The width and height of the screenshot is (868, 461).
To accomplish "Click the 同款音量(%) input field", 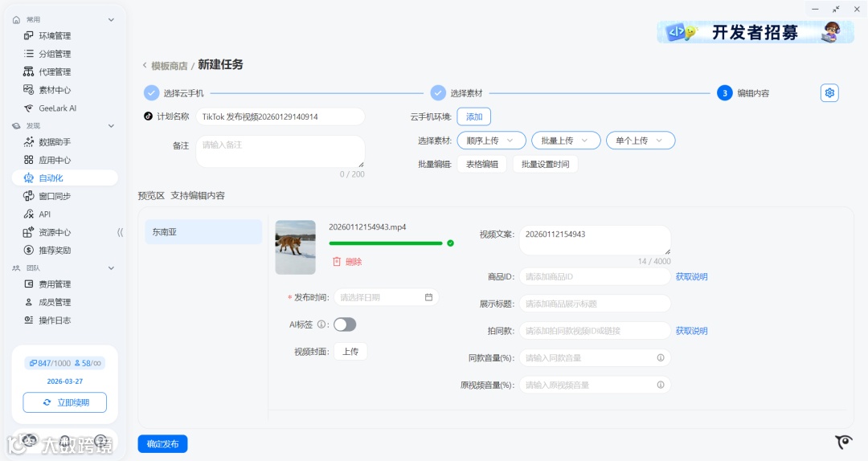I will coord(595,358).
